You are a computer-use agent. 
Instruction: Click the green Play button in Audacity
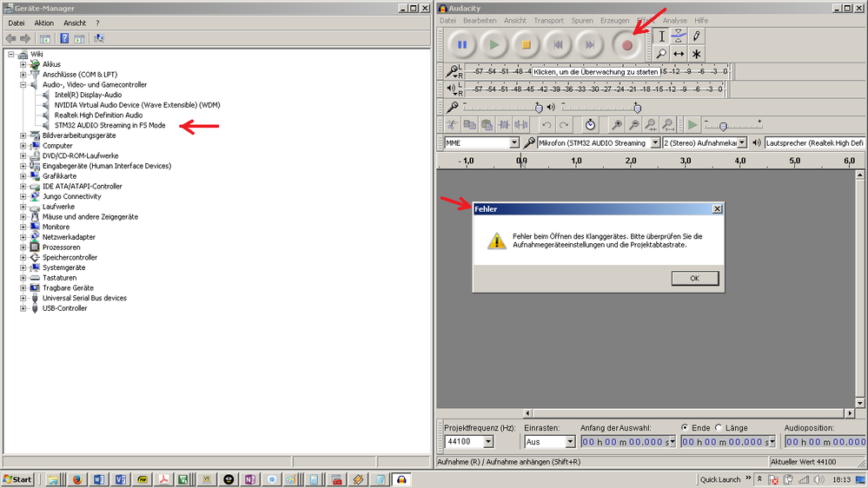coord(494,45)
